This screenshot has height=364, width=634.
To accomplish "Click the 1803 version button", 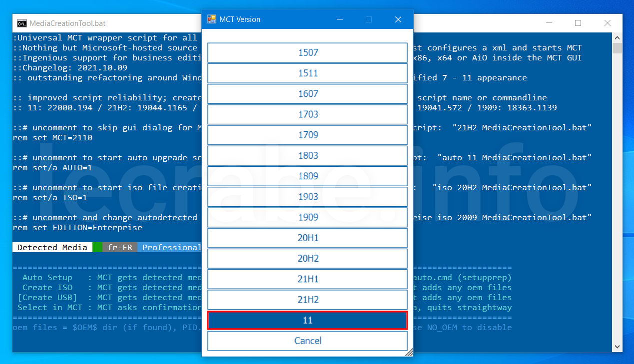I will pyautogui.click(x=308, y=155).
